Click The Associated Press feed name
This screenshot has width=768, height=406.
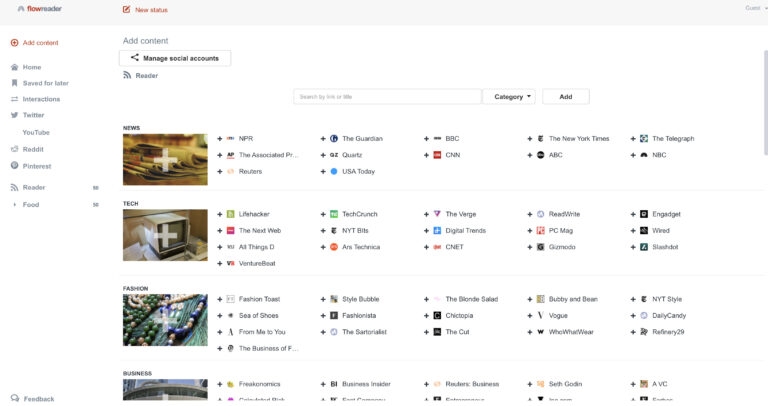[268, 155]
